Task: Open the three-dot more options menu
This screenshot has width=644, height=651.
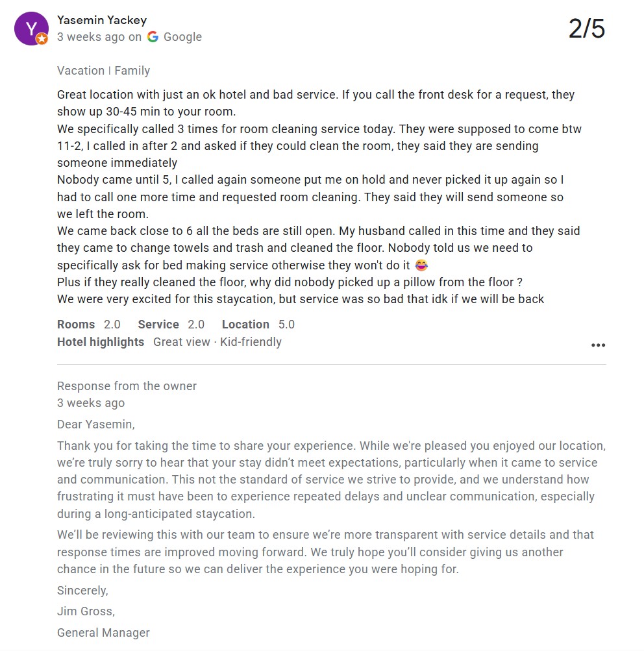Action: 598,345
